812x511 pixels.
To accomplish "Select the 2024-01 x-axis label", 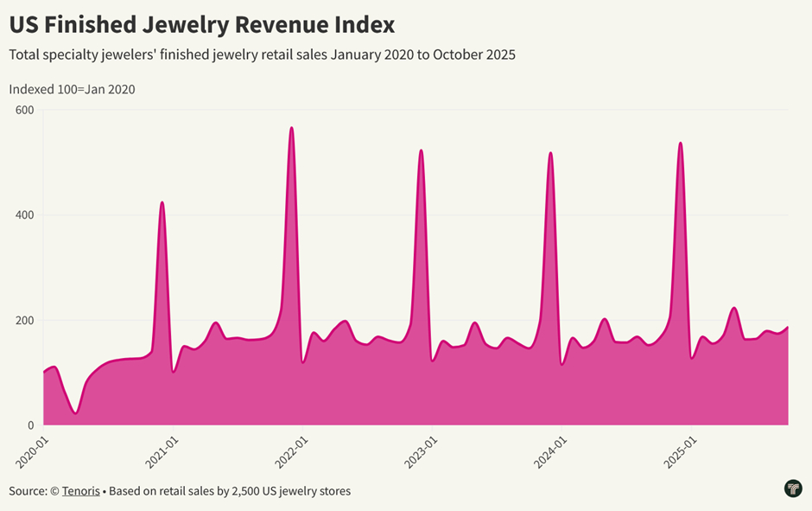I will [549, 450].
